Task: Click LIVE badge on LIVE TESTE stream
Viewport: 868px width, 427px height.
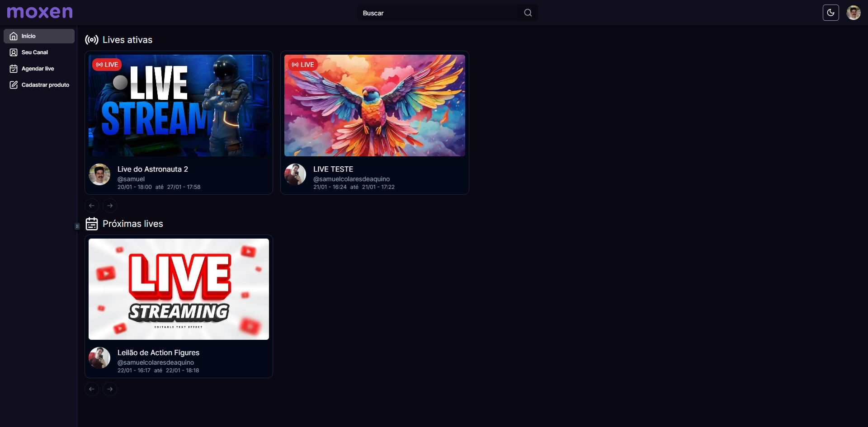Action: [x=302, y=65]
